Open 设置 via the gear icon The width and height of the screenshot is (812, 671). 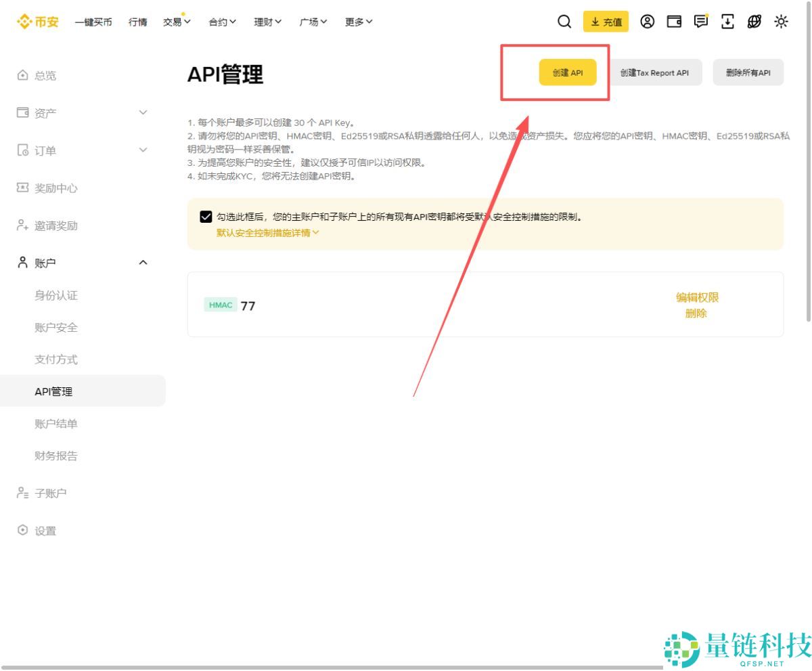click(23, 531)
